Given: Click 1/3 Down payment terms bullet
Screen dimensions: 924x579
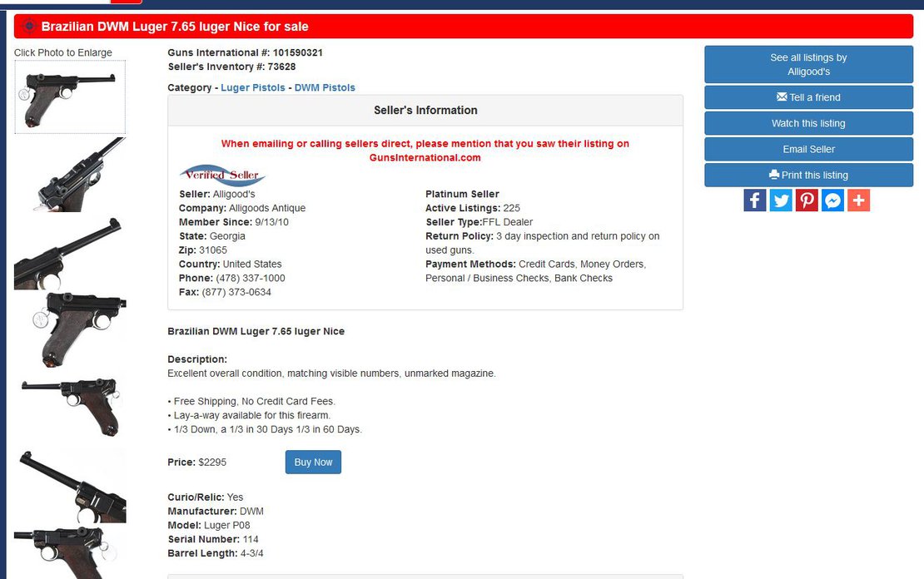Looking at the screenshot, I should [266, 429].
